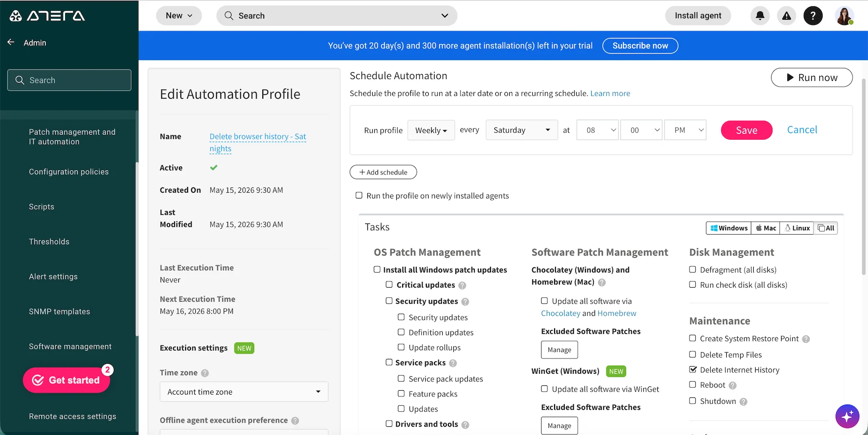Expand the top search bar chevron
The height and width of the screenshot is (435, 868).
click(x=445, y=15)
